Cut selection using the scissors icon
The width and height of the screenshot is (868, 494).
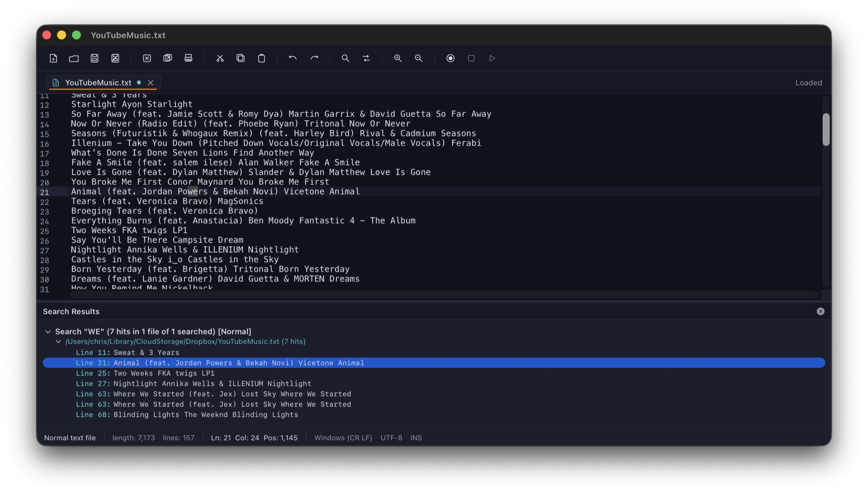coord(220,58)
